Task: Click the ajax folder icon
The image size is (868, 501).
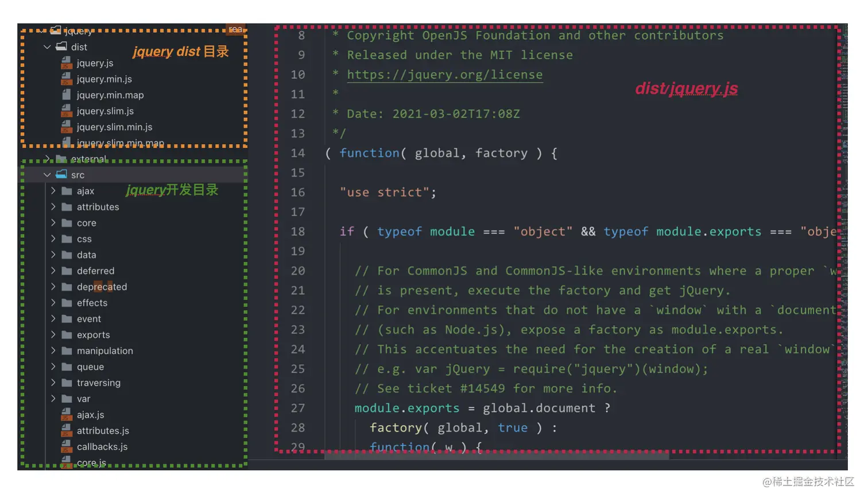Action: pyautogui.click(x=67, y=191)
